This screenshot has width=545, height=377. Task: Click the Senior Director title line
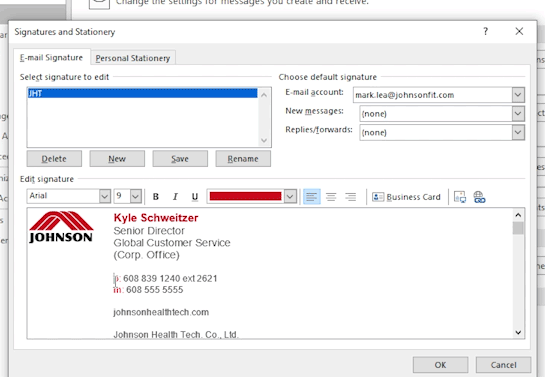[149, 231]
